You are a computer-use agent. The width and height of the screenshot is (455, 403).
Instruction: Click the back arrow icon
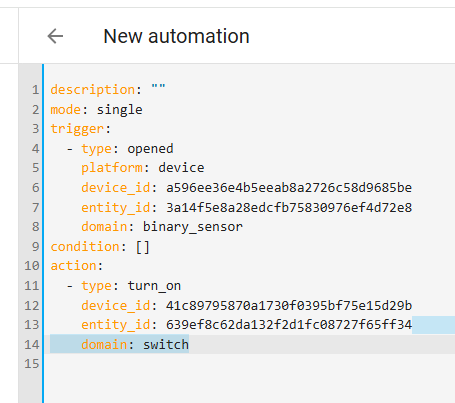pyautogui.click(x=55, y=36)
